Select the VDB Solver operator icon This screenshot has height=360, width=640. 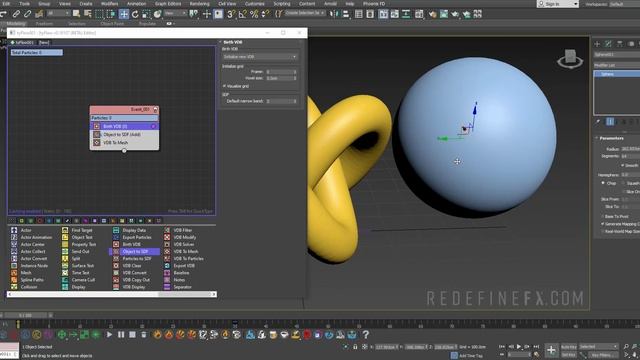167,244
